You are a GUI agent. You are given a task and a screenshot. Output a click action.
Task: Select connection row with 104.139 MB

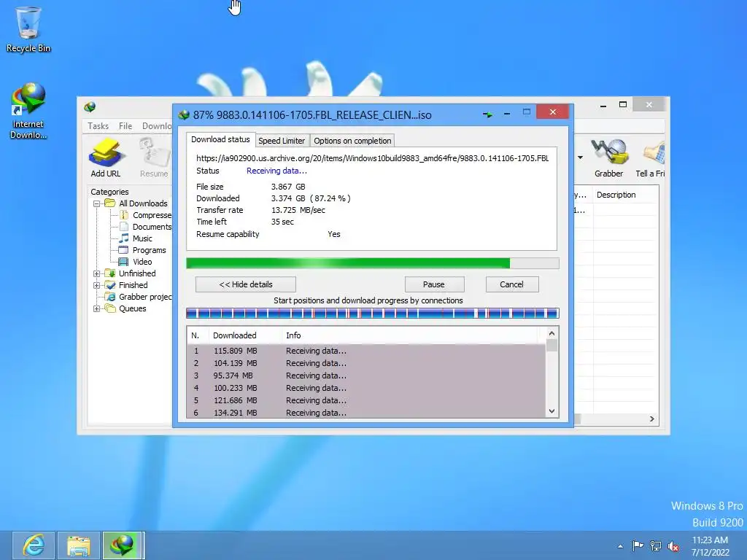(x=366, y=363)
